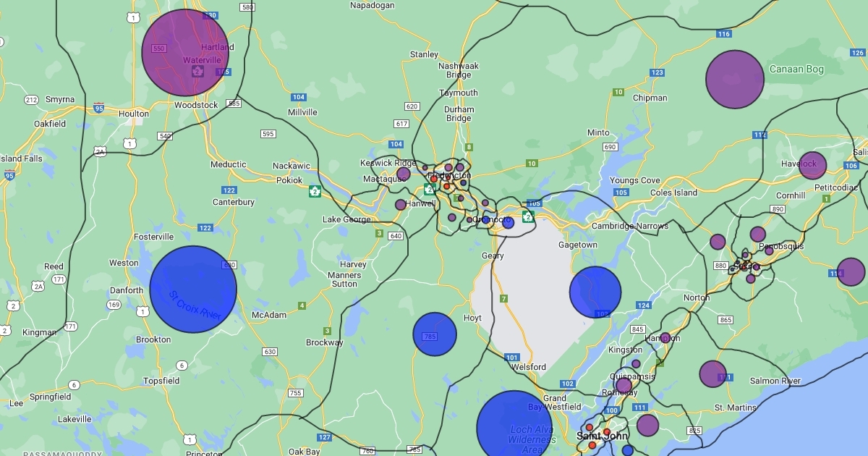868x456 pixels.
Task: Click the Woodstock town label
Action: pyautogui.click(x=196, y=105)
